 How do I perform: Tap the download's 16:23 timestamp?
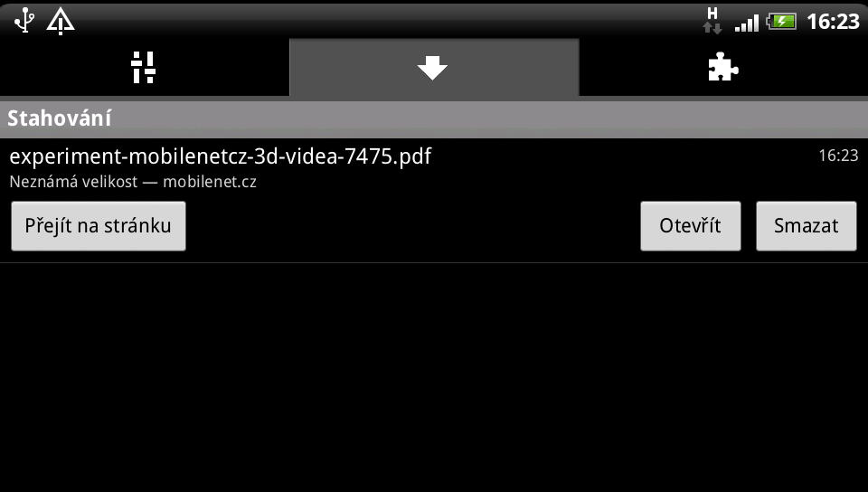838,156
